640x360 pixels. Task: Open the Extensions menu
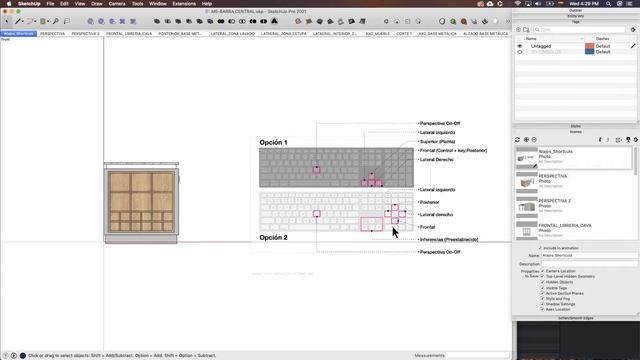click(x=184, y=4)
